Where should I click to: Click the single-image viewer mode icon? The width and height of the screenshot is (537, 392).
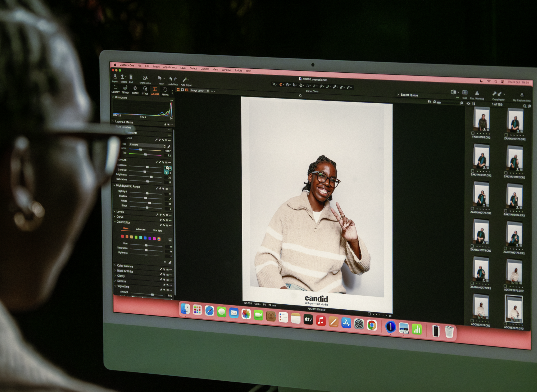coord(182,90)
